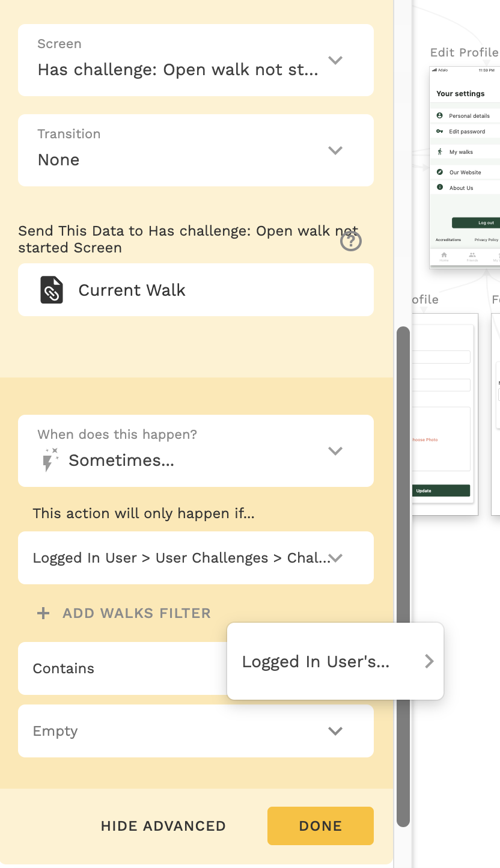The height and width of the screenshot is (868, 500).
Task: Click the Friends icon in the app's tab bar
Action: pos(472,255)
